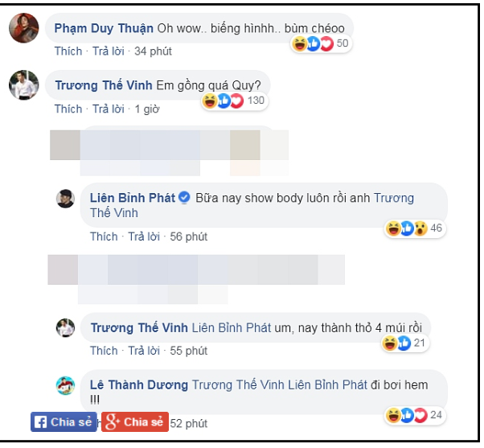This screenshot has height=448, width=484.
Task: Reply to Phạm Duy Thuận's comment via Trả lời
Action: click(x=109, y=51)
